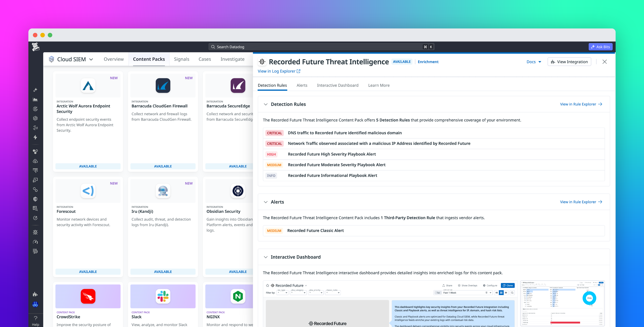Pause the dashboard time playback

point(501,292)
